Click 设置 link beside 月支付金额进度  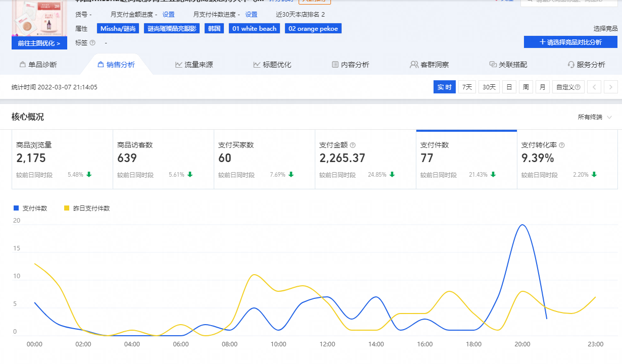pyautogui.click(x=168, y=15)
